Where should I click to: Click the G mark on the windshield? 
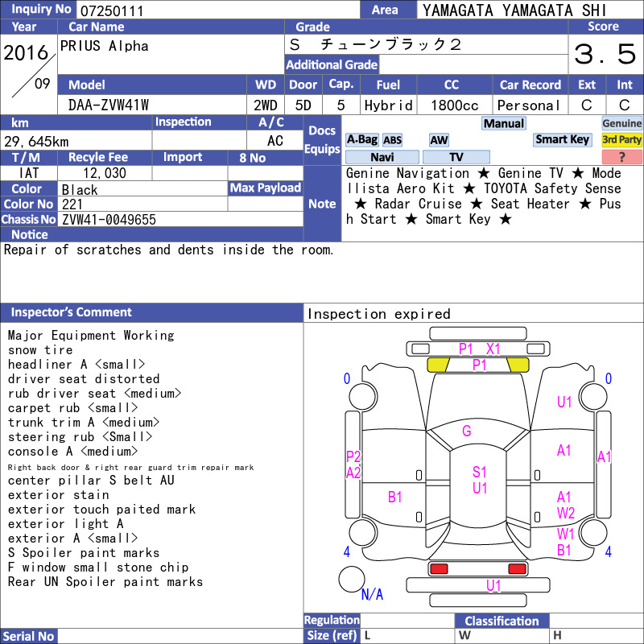click(x=467, y=431)
